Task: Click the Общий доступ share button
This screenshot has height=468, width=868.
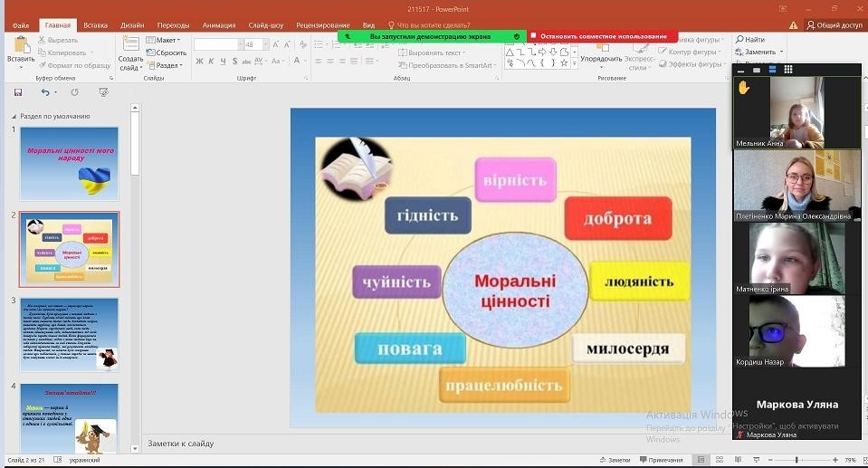Action: pyautogui.click(x=835, y=25)
